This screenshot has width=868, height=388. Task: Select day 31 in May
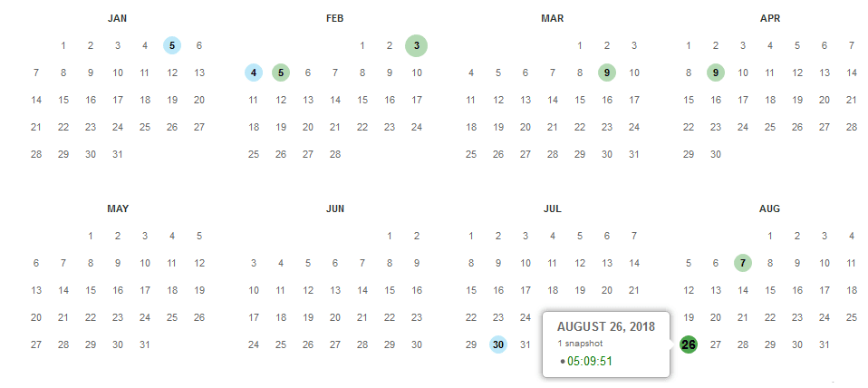(144, 344)
